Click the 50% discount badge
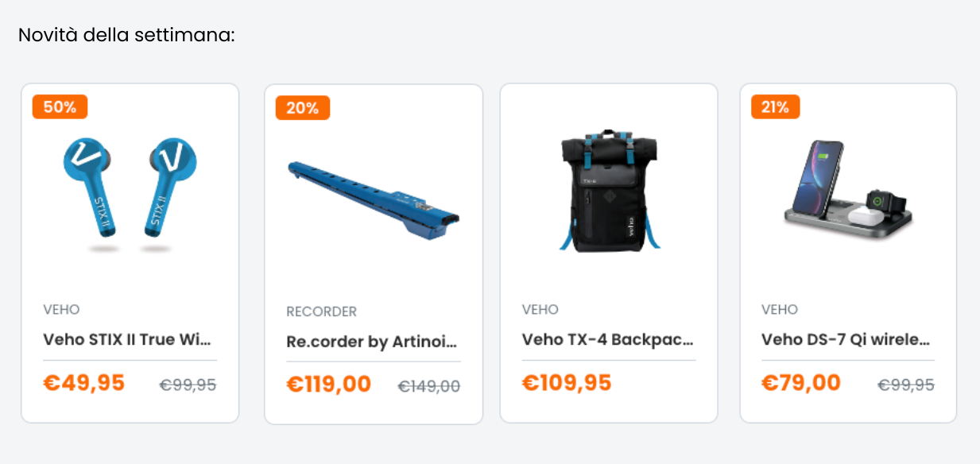 pos(60,106)
